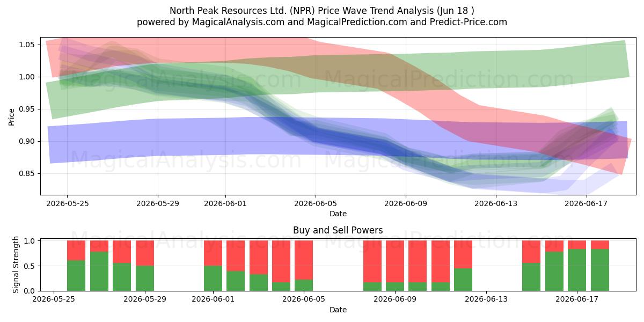Click the 1.05 price axis tick label

tap(27, 45)
